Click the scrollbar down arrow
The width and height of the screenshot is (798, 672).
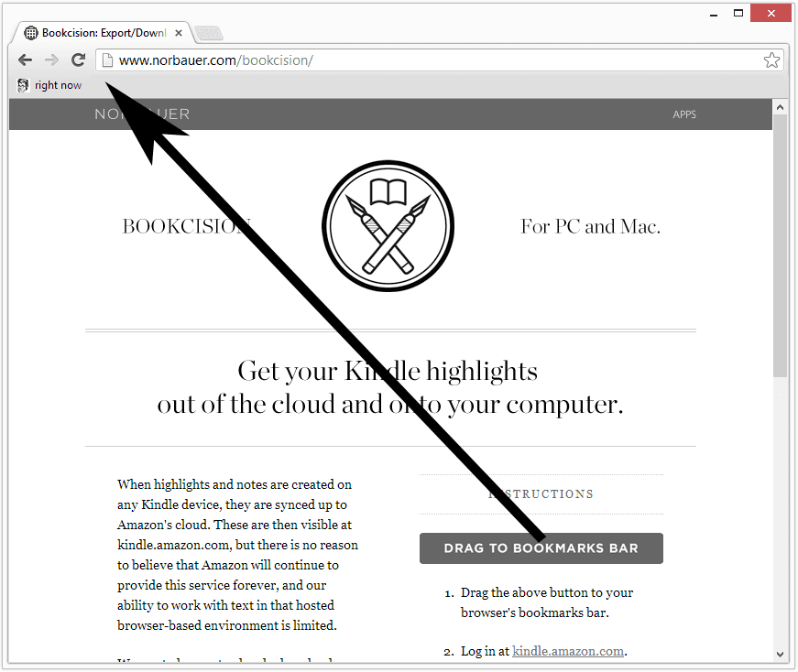[780, 655]
